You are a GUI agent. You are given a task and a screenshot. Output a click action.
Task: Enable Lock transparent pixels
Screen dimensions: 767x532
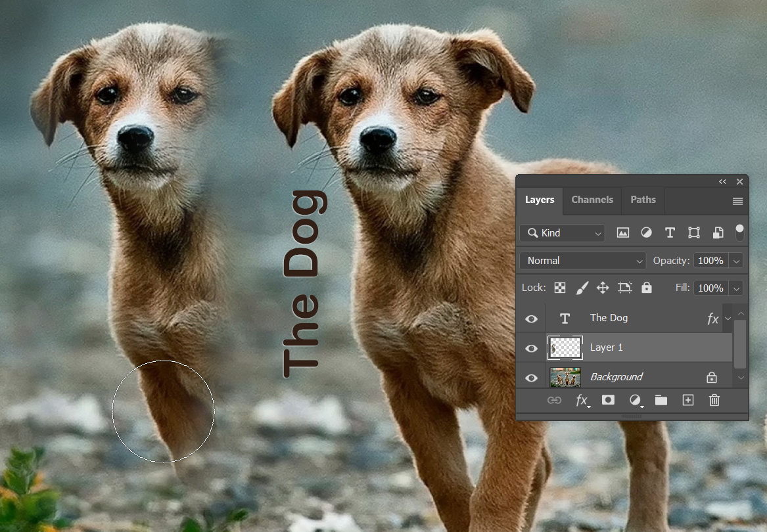[x=559, y=287]
